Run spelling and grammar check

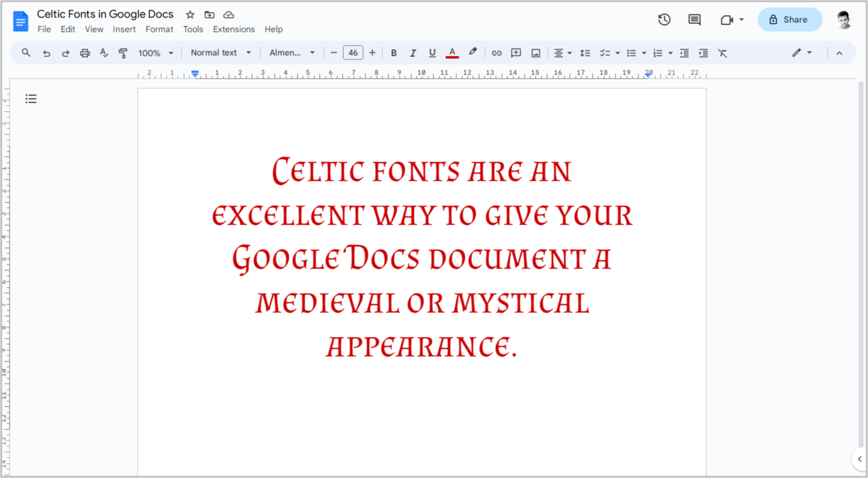104,53
